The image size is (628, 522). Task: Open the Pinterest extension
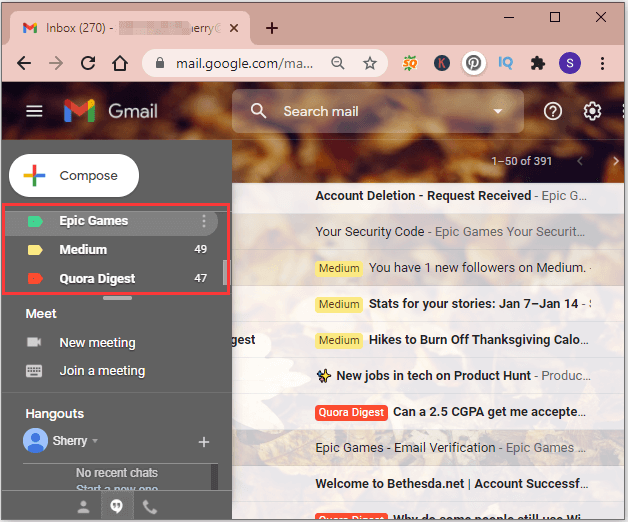[x=474, y=63]
